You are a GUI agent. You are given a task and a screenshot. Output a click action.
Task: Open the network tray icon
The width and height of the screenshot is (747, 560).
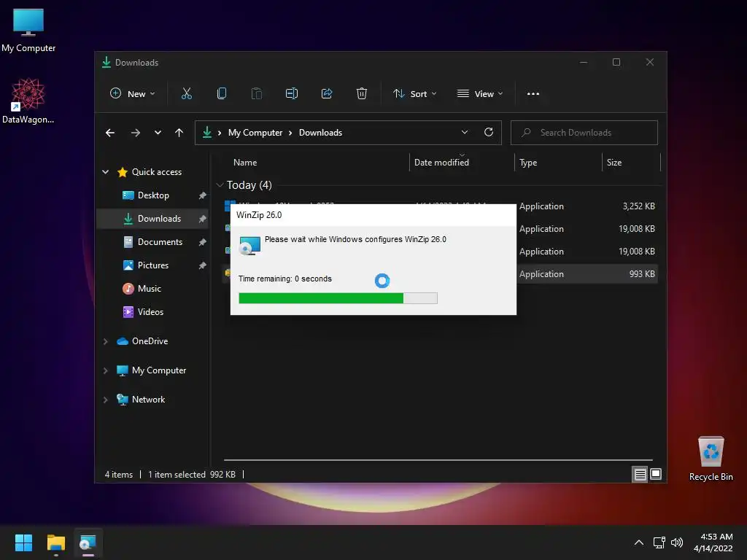click(659, 542)
